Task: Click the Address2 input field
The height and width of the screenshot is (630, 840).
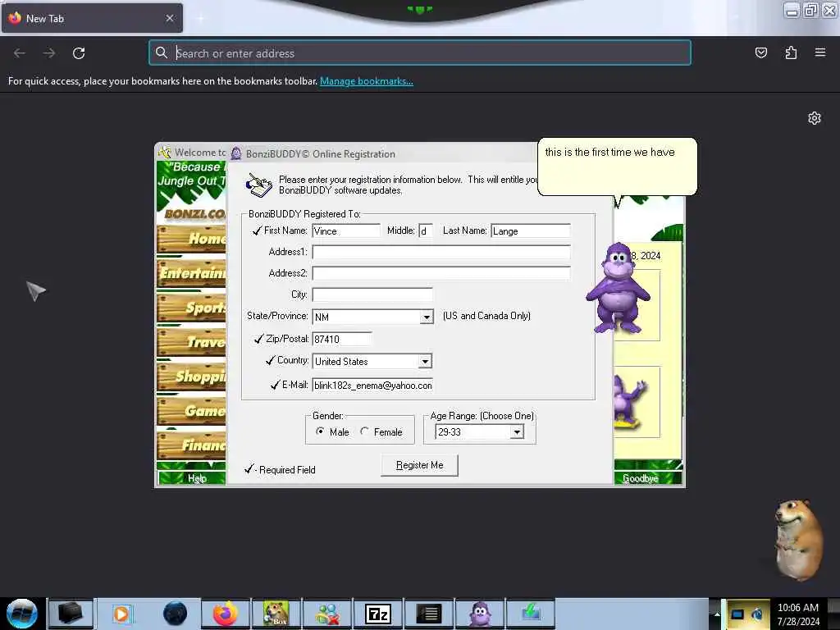Action: click(x=441, y=274)
